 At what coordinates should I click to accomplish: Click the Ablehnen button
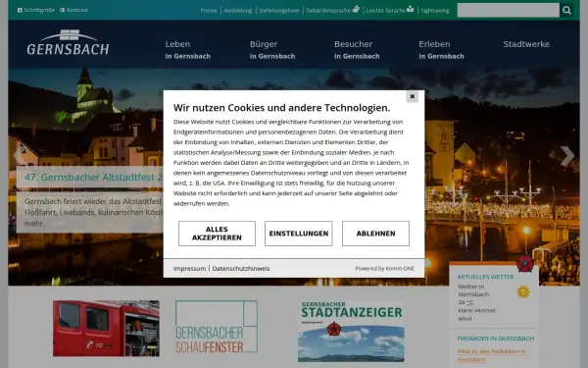click(375, 234)
